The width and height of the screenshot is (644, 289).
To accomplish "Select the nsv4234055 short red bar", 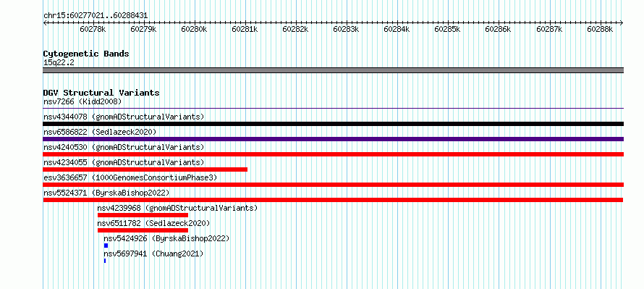I will pyautogui.click(x=145, y=169).
